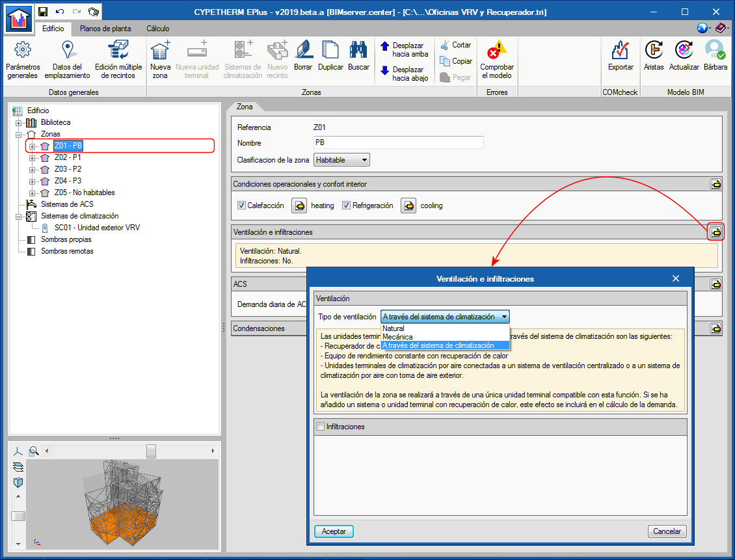This screenshot has height=560, width=735.
Task: Click the Condensaciones section edit icon
Action: (x=715, y=328)
